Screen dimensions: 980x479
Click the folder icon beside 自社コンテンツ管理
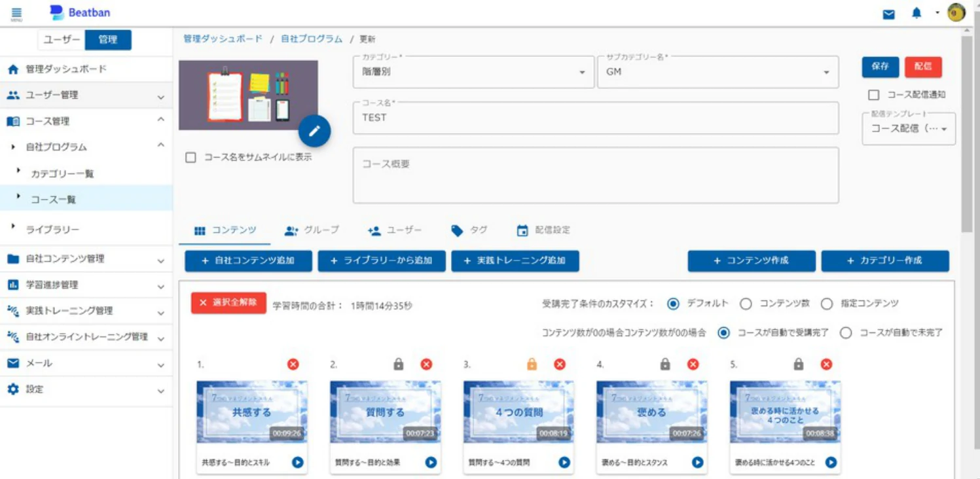point(13,259)
